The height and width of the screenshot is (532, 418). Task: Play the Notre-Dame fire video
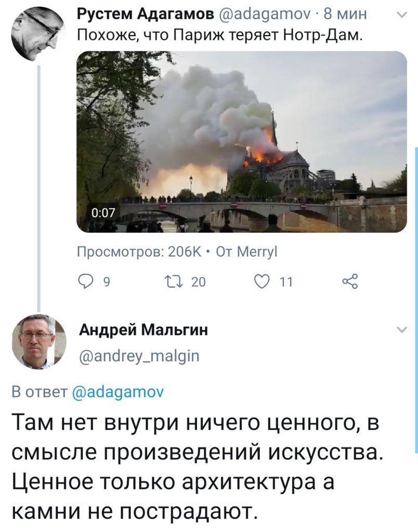click(242, 141)
